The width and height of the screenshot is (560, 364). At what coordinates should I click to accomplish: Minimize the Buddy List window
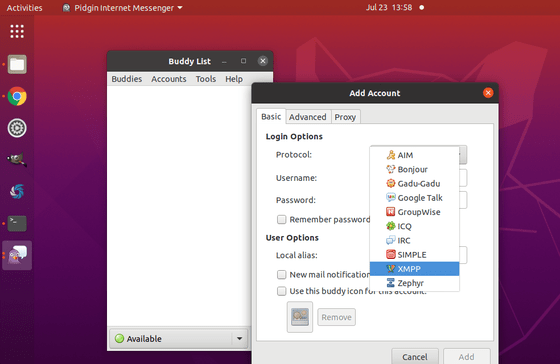pos(224,62)
